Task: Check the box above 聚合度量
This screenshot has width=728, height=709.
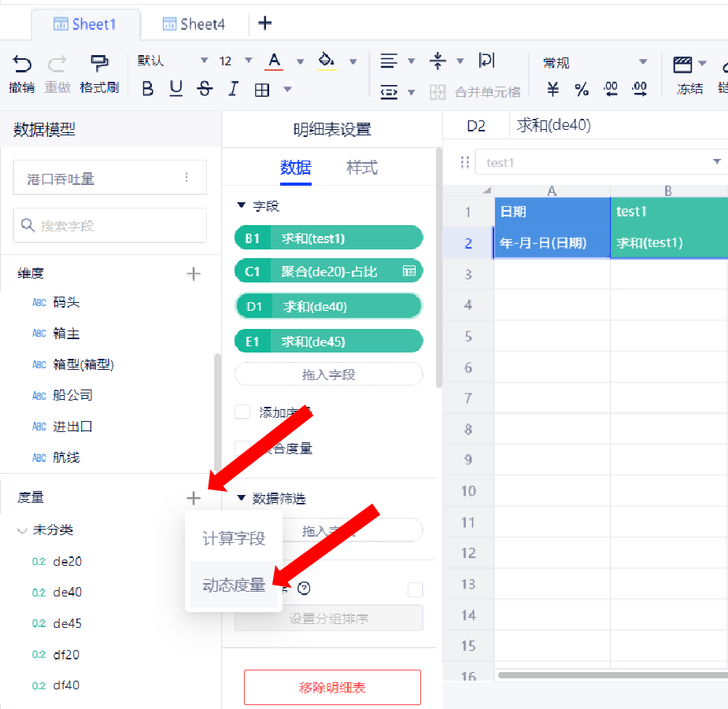Action: point(242,412)
